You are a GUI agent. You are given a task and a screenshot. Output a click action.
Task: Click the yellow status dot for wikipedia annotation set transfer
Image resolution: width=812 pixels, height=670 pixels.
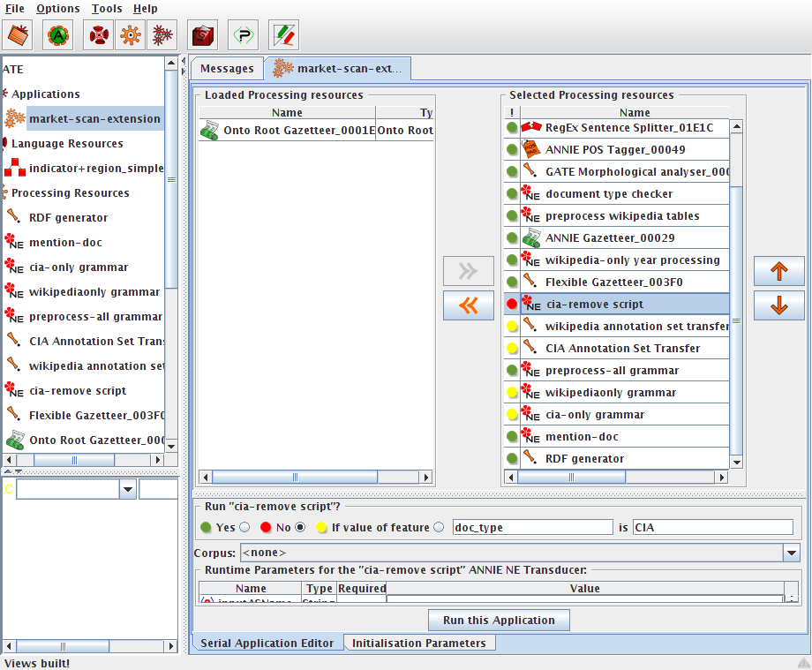(512, 327)
